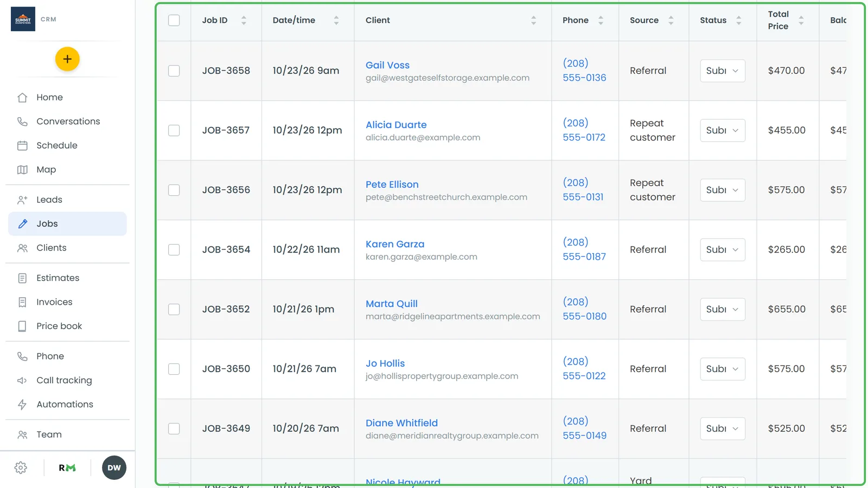Check the box for JOB-3654
Viewport: 868px width, 488px height.
point(174,250)
